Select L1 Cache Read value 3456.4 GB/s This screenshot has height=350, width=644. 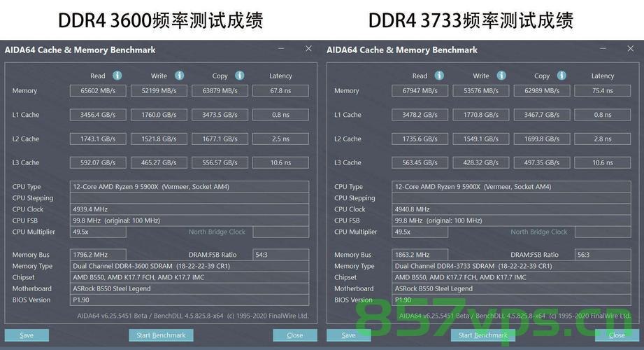tap(98, 115)
